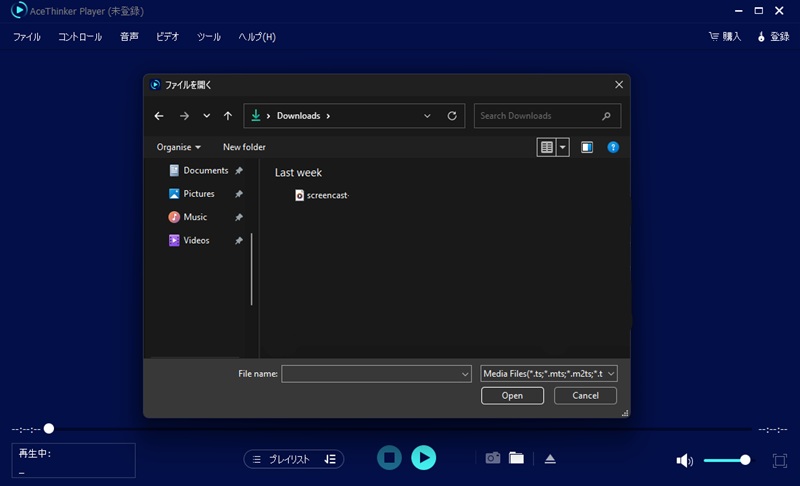
Task: Go up one folder with up arrow
Action: point(228,116)
